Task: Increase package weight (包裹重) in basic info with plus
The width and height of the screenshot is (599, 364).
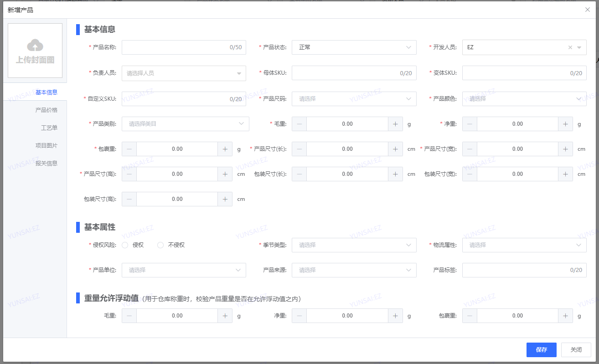Action: [225, 149]
